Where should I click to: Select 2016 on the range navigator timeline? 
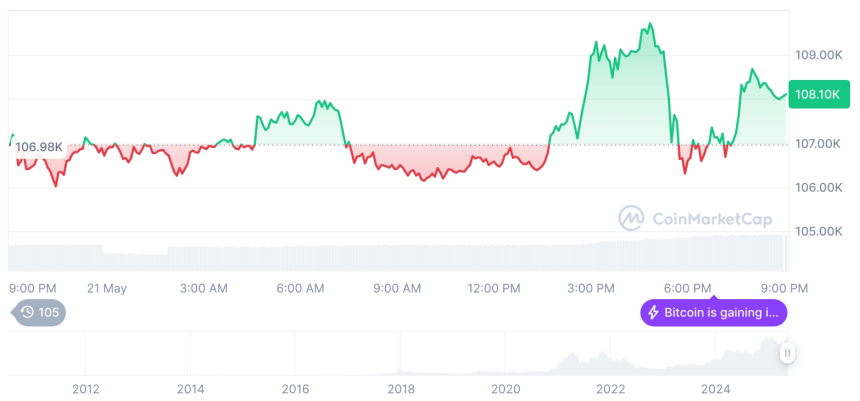click(295, 389)
